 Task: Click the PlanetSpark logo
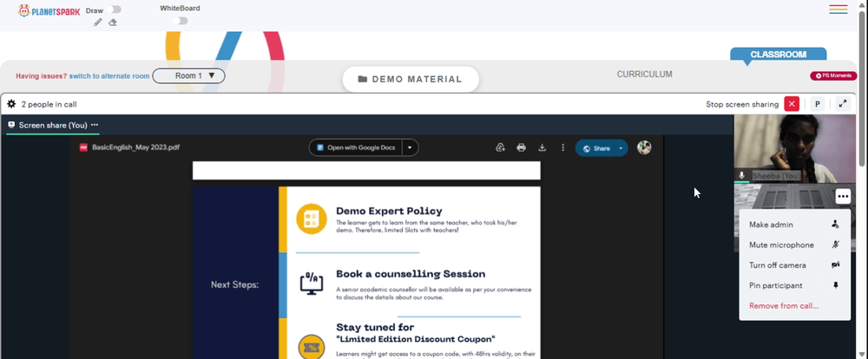[49, 10]
